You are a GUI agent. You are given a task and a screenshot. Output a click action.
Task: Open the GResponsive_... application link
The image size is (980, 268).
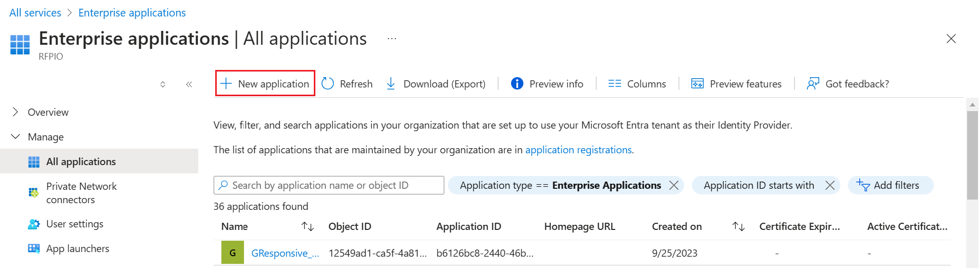285,253
